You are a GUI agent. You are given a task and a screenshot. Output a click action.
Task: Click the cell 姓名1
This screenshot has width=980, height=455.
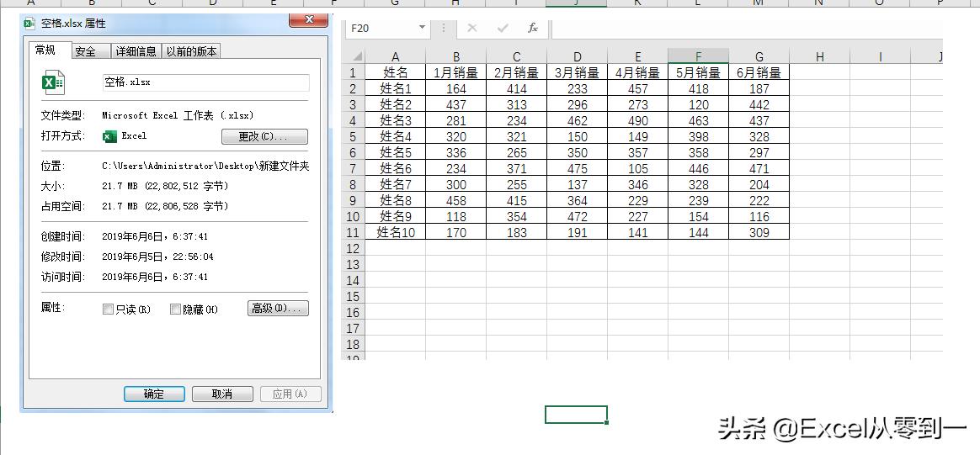[396, 88]
